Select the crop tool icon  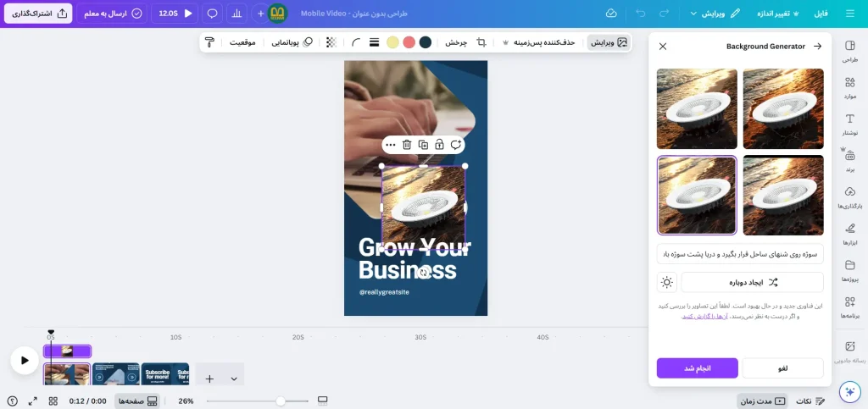[x=481, y=42]
